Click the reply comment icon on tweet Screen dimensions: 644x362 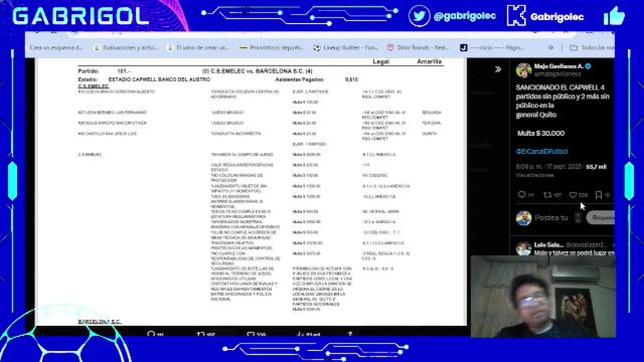pos(522,195)
